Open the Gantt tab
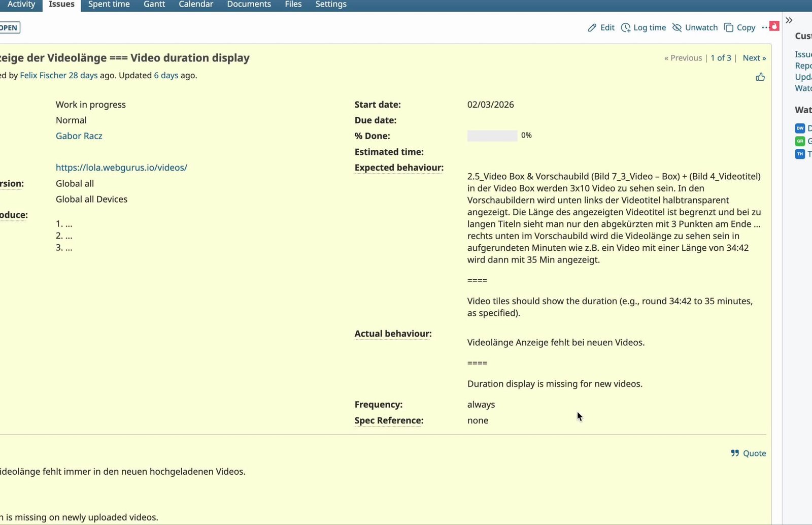 coord(154,5)
